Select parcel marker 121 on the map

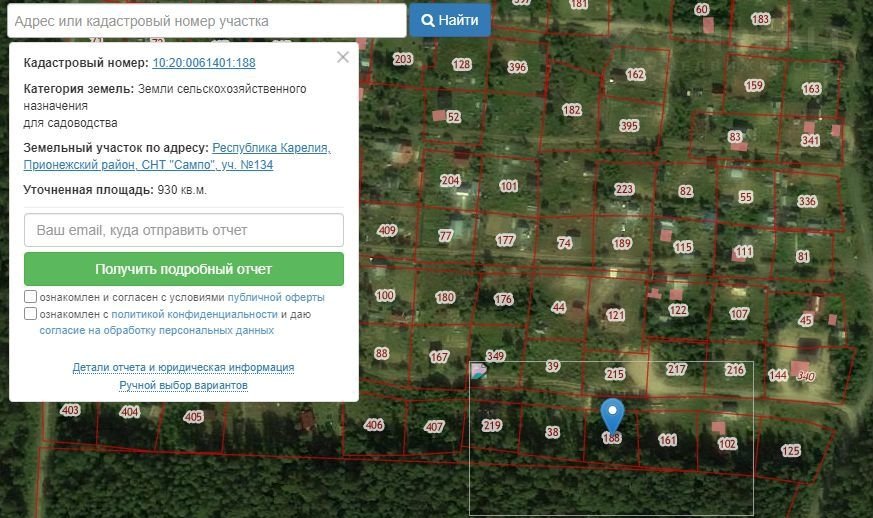tap(616, 315)
